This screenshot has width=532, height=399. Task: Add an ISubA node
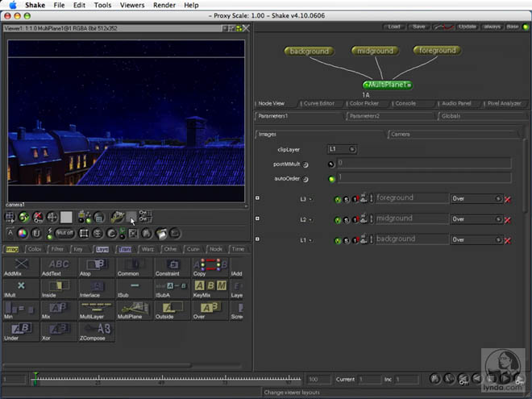(172, 289)
